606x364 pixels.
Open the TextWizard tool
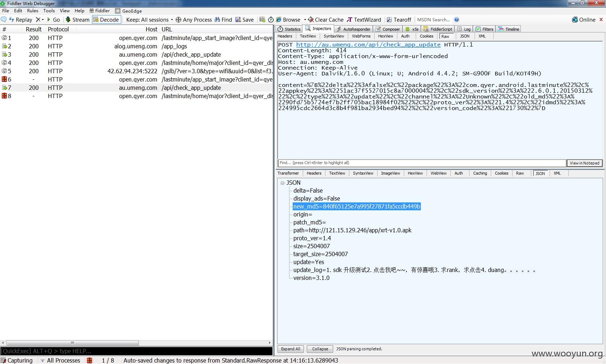tap(364, 19)
